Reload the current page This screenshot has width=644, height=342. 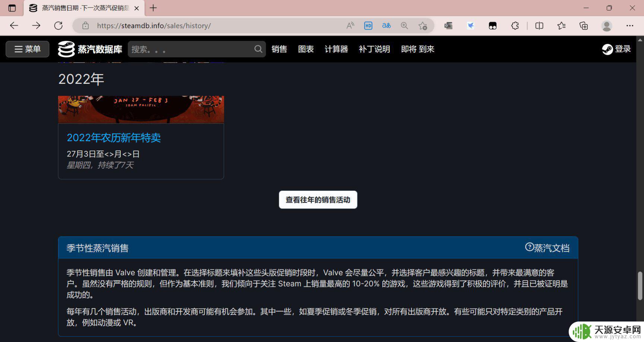click(x=59, y=26)
